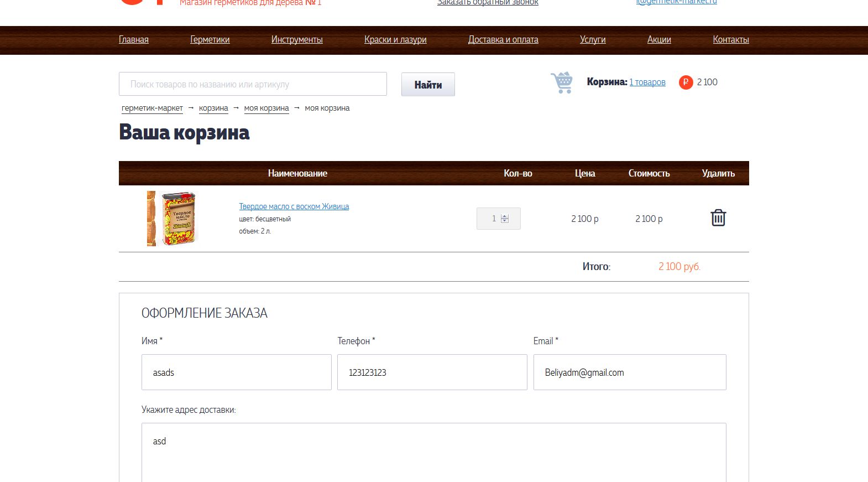Image resolution: width=868 pixels, height=482 pixels.
Task: Click the cart total '2 100' in header
Action: point(707,82)
